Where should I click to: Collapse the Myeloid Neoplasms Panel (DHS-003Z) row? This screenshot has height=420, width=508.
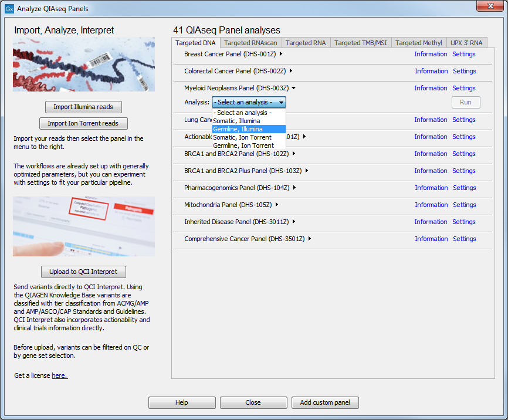tap(294, 88)
